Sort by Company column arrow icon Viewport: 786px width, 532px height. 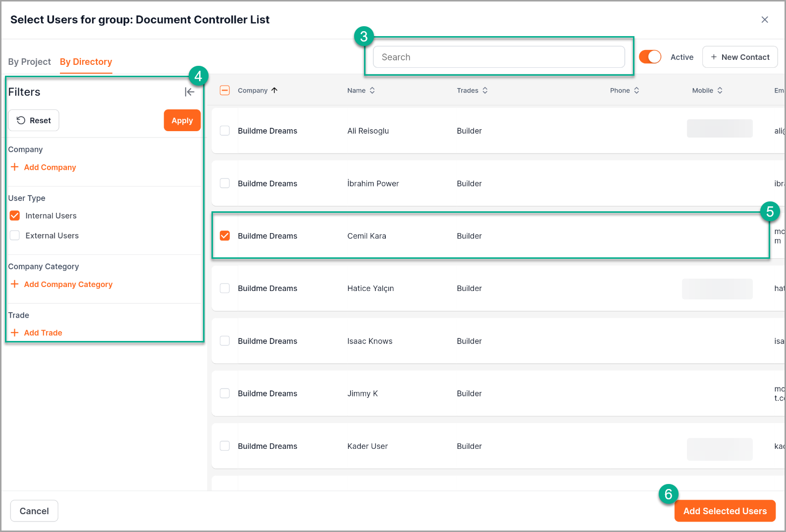pyautogui.click(x=274, y=91)
